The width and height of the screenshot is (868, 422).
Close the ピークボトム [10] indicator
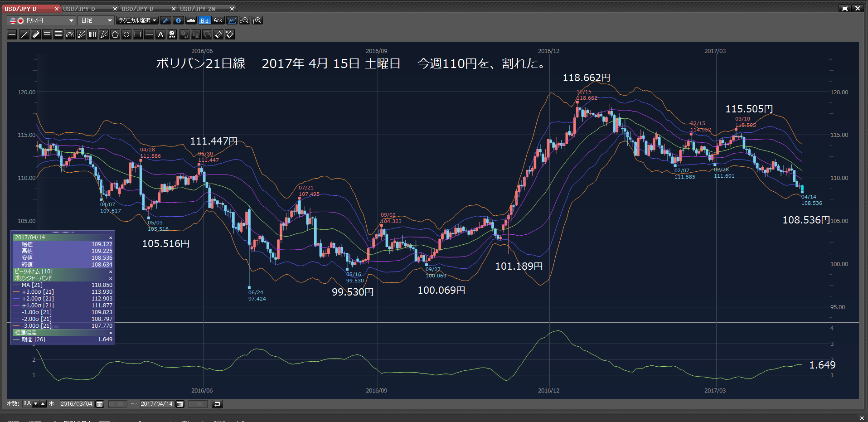pos(111,272)
